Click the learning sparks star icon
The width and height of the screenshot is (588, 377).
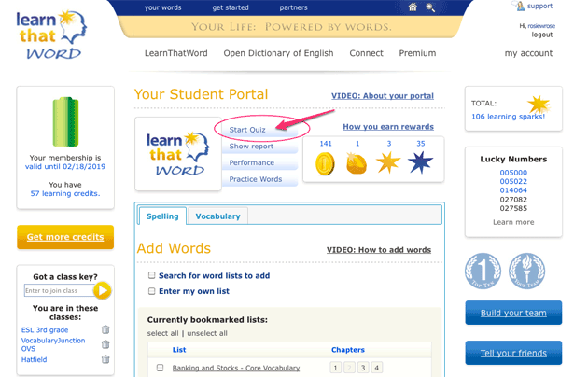coord(539,105)
